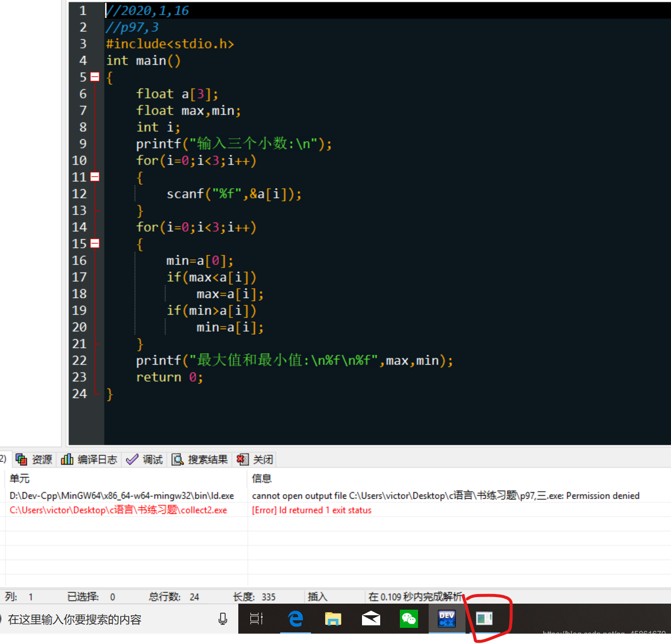Click the microphone icon in the search bar

(223, 619)
